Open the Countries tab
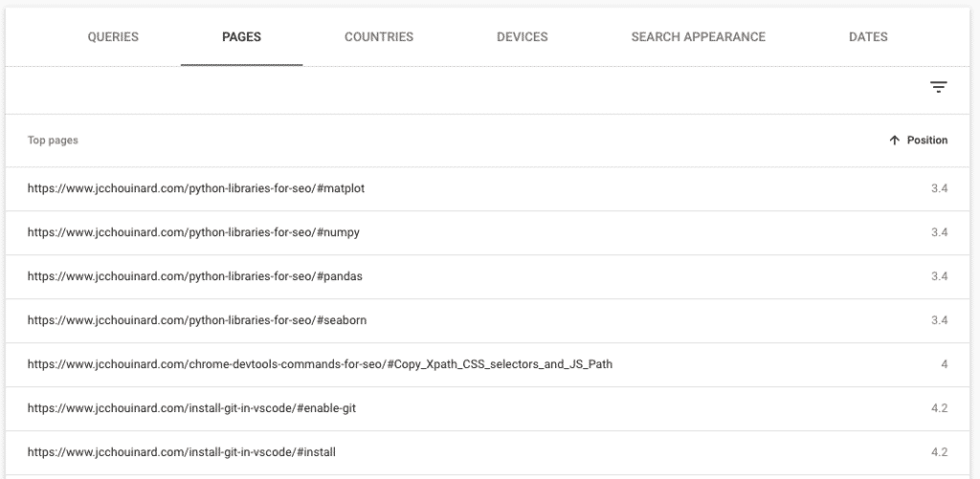 coord(379,37)
